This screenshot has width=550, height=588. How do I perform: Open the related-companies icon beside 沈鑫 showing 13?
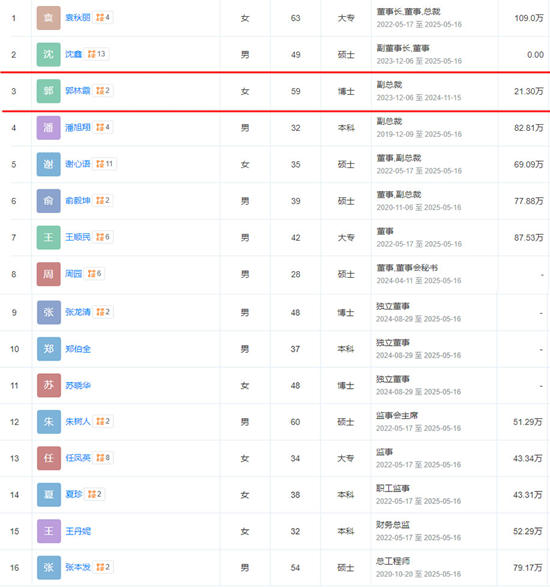96,54
